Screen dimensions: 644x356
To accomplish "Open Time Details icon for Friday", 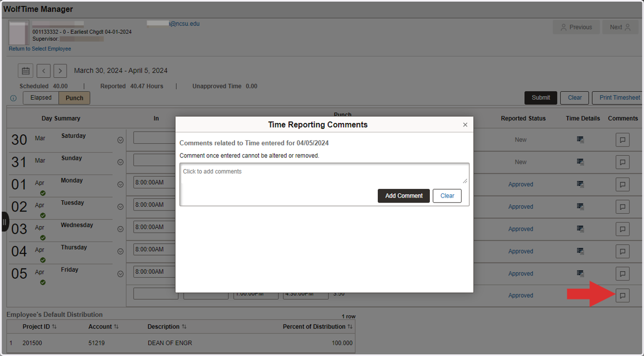I will pos(581,273).
